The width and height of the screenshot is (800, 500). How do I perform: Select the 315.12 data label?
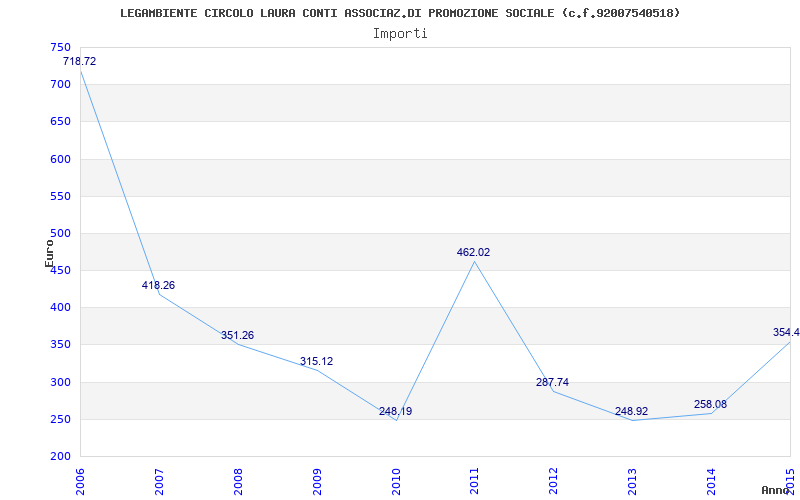point(316,361)
